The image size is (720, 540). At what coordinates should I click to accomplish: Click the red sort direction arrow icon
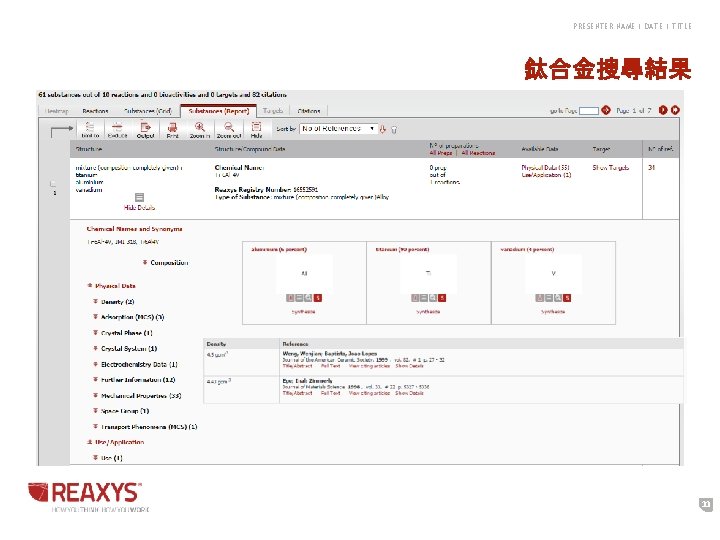[x=382, y=129]
